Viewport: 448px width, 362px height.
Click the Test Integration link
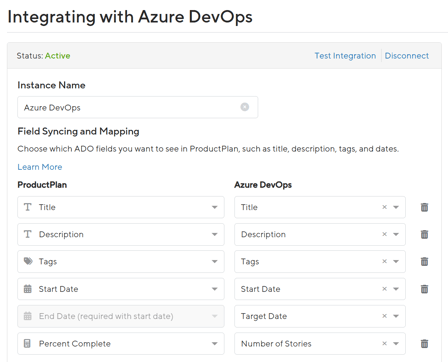[345, 56]
